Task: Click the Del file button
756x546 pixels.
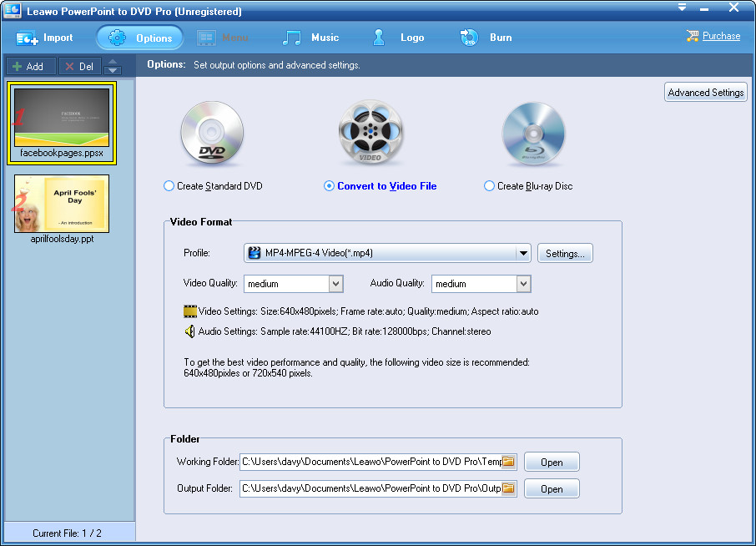Action: tap(80, 67)
